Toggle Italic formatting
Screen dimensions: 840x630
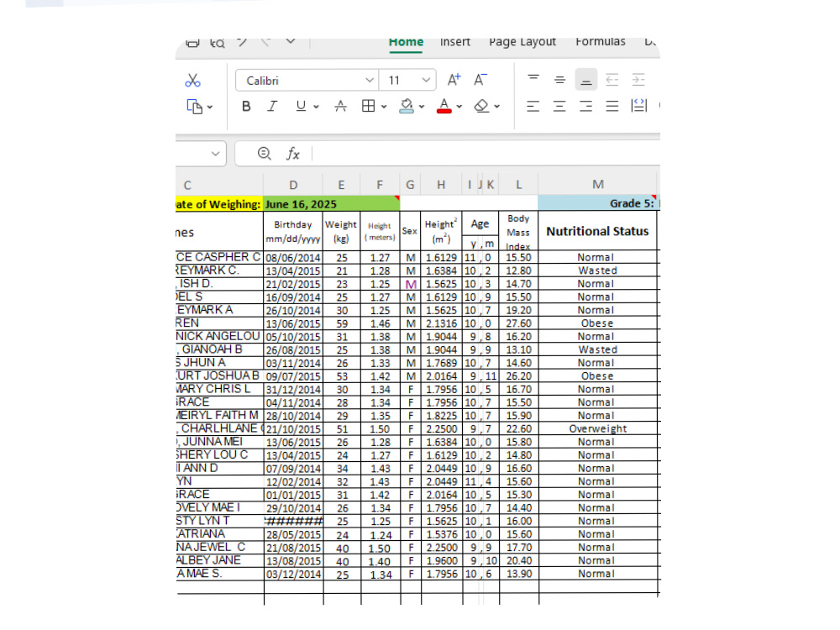272,106
